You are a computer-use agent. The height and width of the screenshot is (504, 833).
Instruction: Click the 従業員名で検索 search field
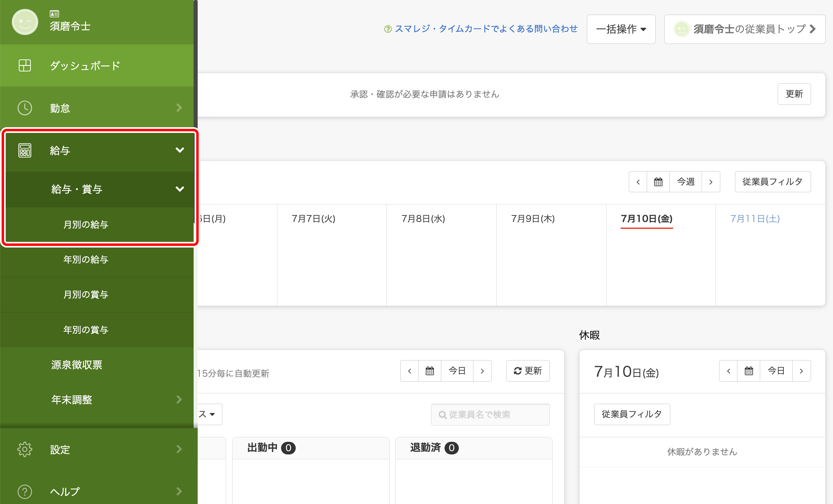(491, 415)
